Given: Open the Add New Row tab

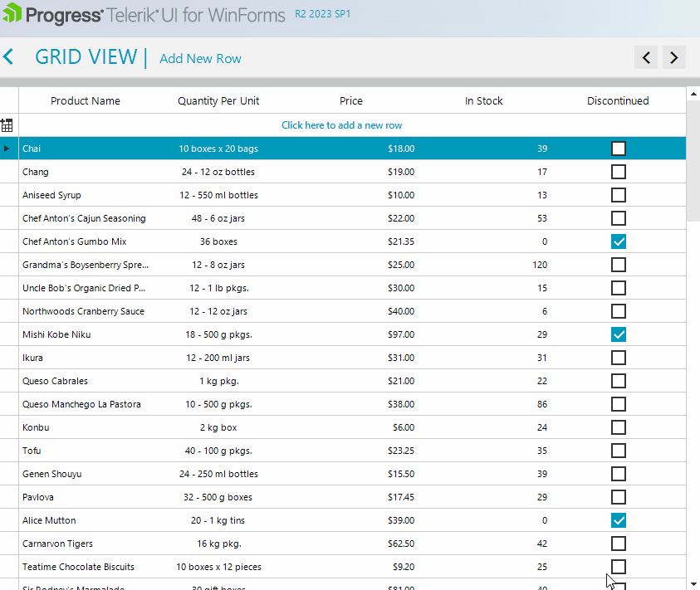Looking at the screenshot, I should coord(200,58).
